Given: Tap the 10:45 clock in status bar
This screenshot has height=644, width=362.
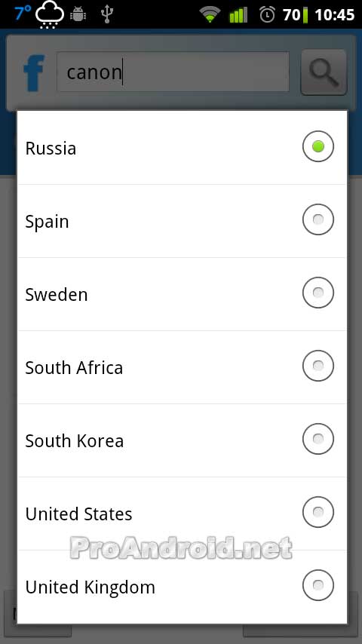Looking at the screenshot, I should pyautogui.click(x=334, y=15).
